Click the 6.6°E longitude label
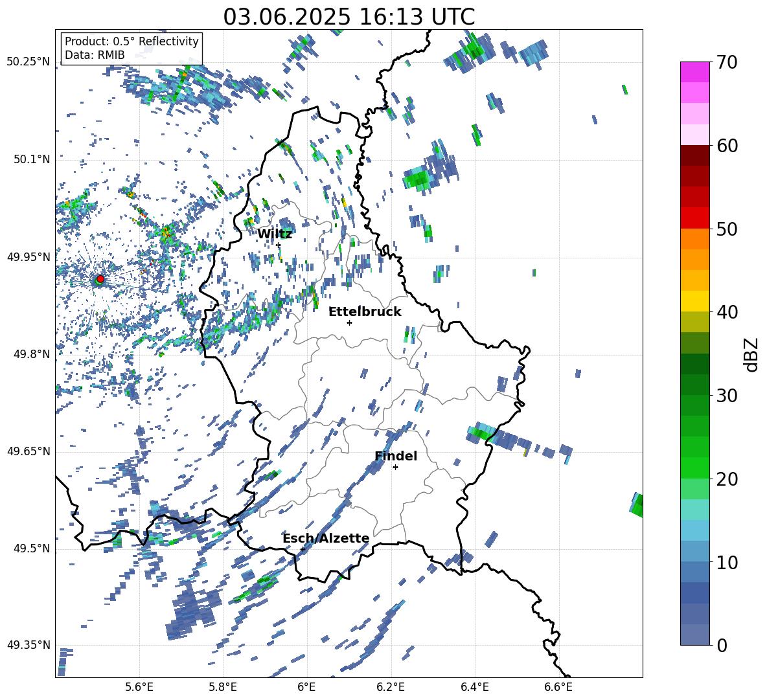 (x=558, y=687)
